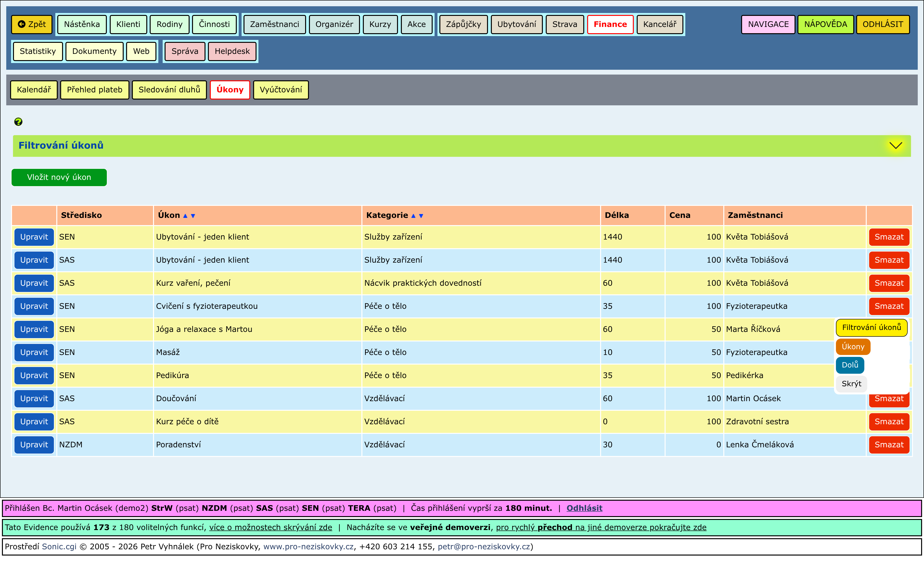The width and height of the screenshot is (924, 569).
Task: Click the Odhlásit link in status bar
Action: pos(584,508)
